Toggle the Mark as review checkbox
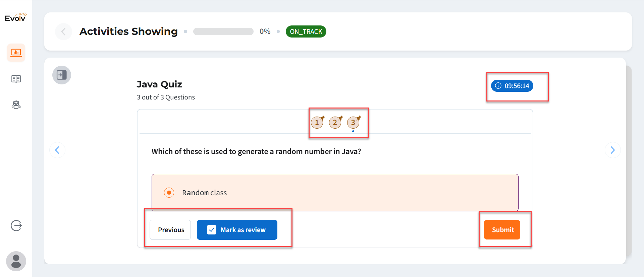This screenshot has width=644, height=277. [x=212, y=230]
